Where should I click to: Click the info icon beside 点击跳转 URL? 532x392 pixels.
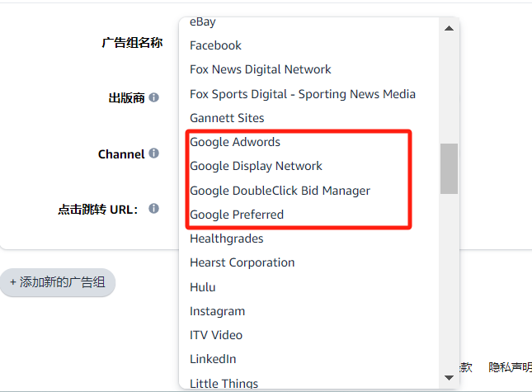153,209
